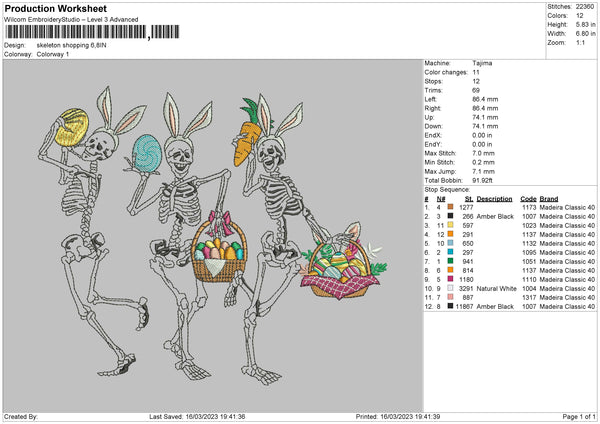Click the Max Stitch value 7.0 mm
600x424 pixels.
pyautogui.click(x=484, y=153)
